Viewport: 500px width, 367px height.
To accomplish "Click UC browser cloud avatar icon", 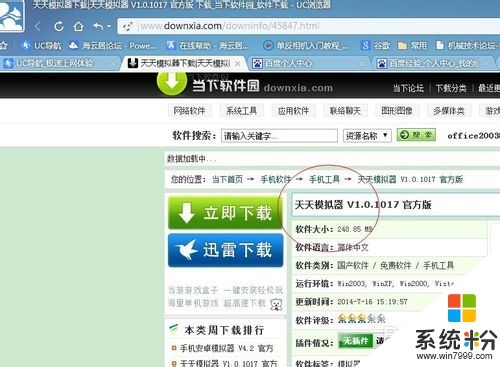I will click(x=12, y=15).
